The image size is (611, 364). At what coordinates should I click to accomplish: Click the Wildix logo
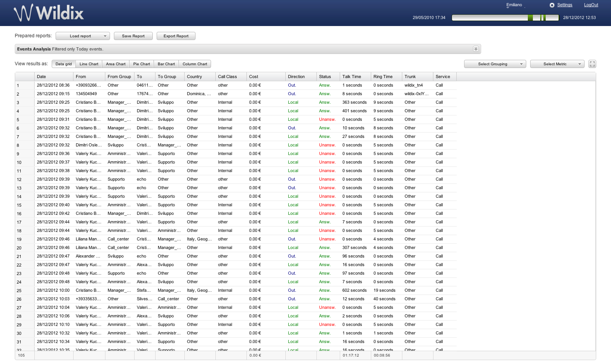pos(49,13)
